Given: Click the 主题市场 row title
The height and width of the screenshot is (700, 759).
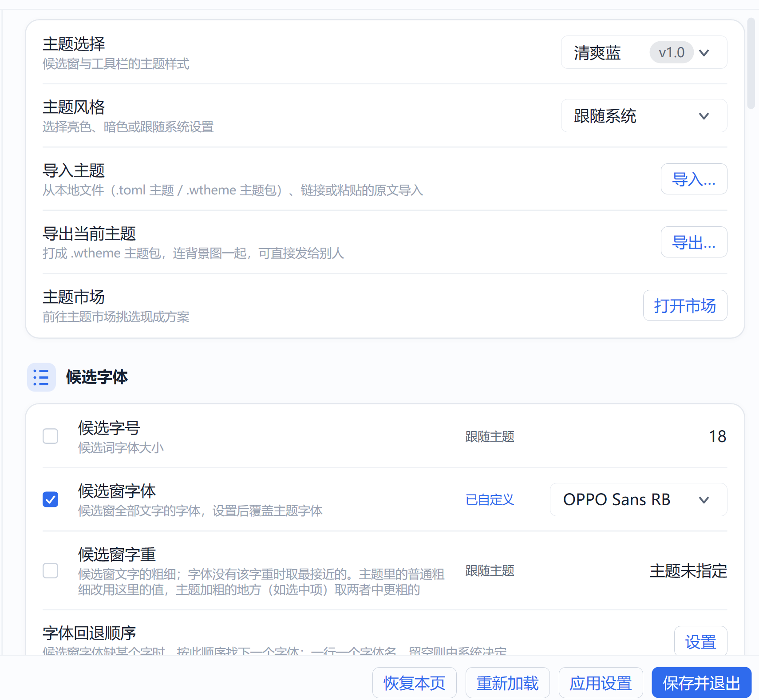Looking at the screenshot, I should [x=74, y=297].
